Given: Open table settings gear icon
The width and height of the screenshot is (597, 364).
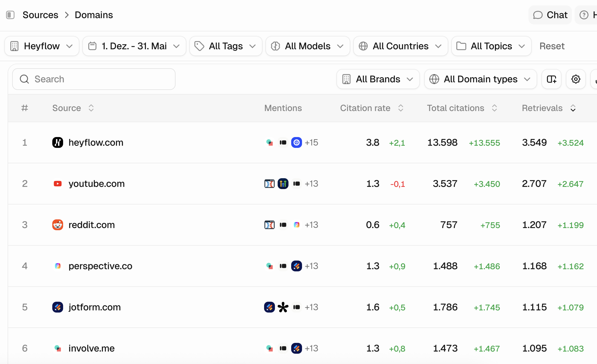Looking at the screenshot, I should (576, 79).
